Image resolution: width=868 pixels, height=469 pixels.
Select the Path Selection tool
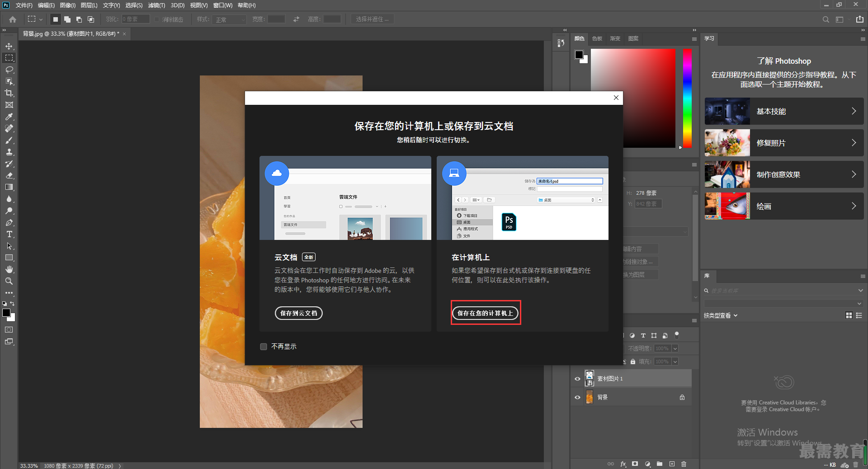pos(9,246)
